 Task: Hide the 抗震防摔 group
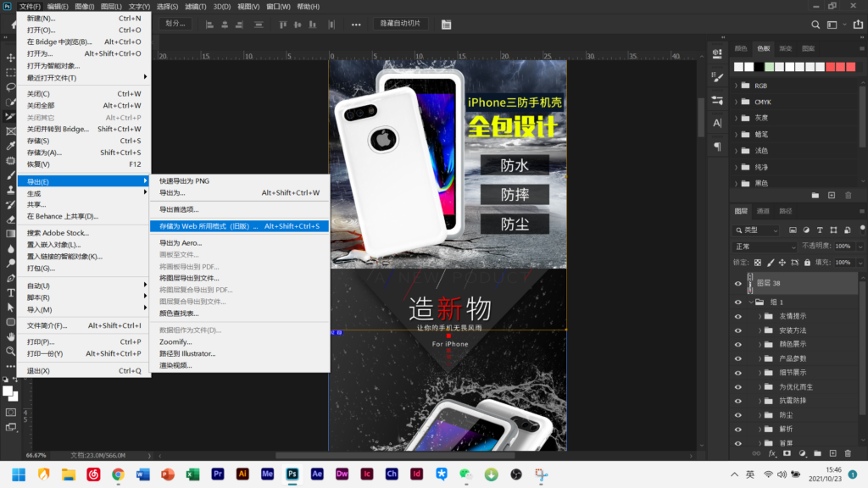738,401
